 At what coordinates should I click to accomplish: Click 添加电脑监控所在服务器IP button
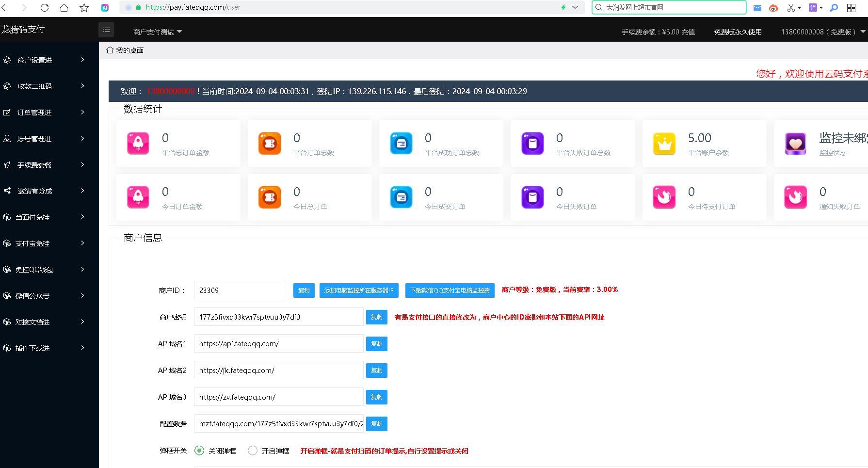(x=359, y=290)
